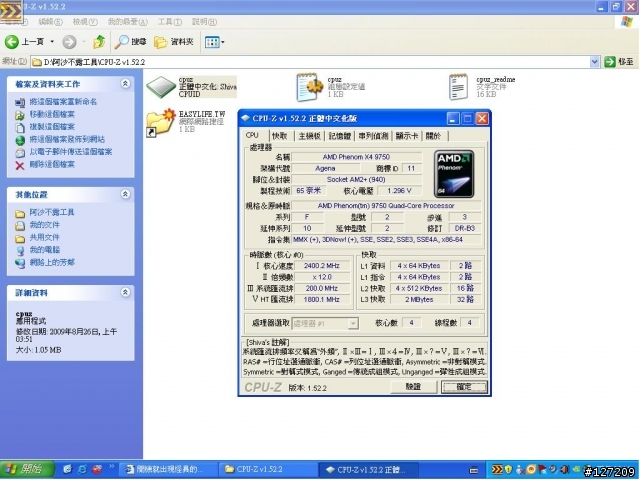Viewport: 640px width, 480px height.
Task: Click Copy this file link
Action: pos(52,127)
